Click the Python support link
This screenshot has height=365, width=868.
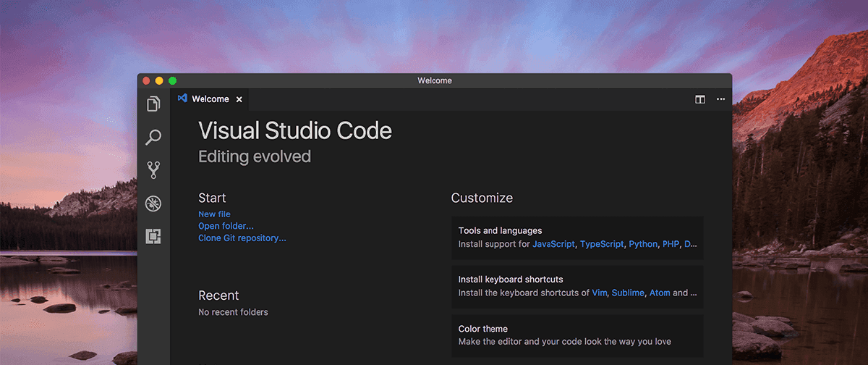[x=643, y=244]
